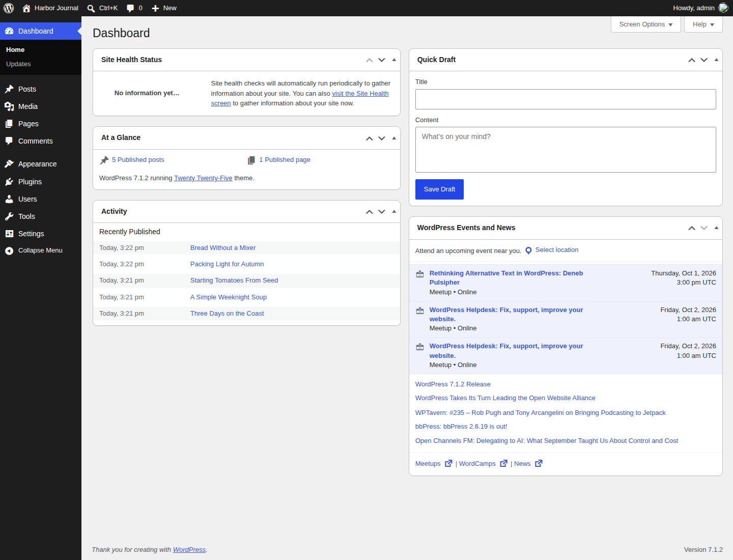Collapse the At a Glance panel
The image size is (733, 560).
pyautogui.click(x=394, y=138)
